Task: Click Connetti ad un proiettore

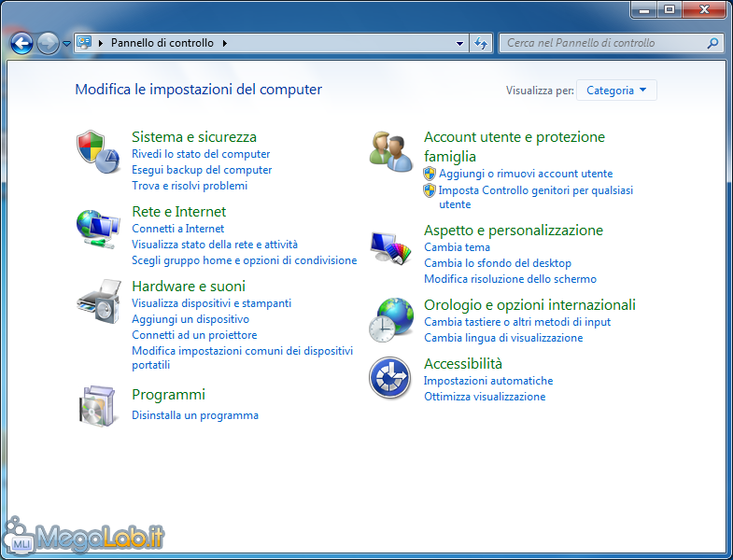Action: click(x=194, y=335)
